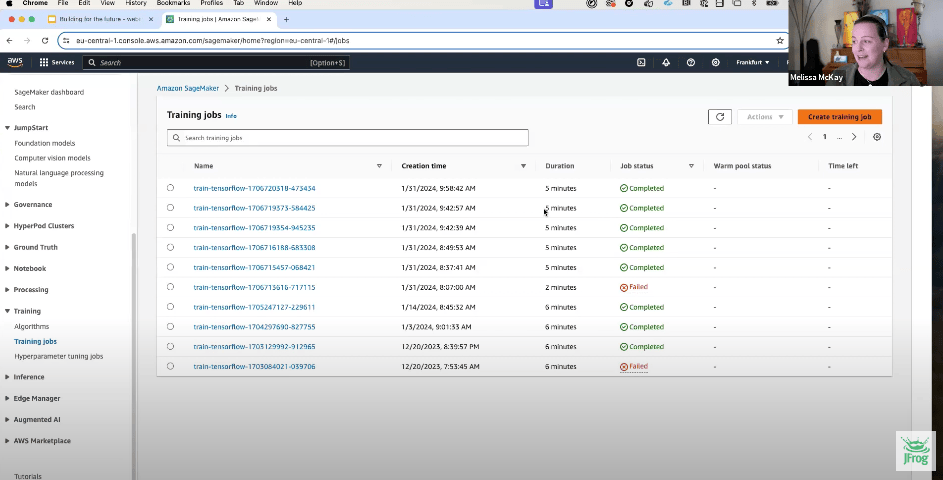Viewport: 943px width, 480px height.
Task: Click the Search training jobs field
Action: coord(348,138)
